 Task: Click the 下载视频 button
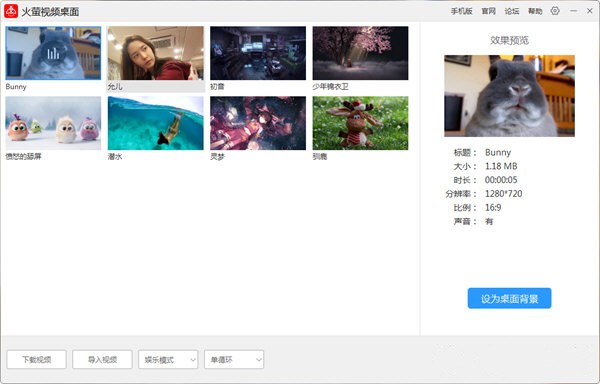[36, 360]
